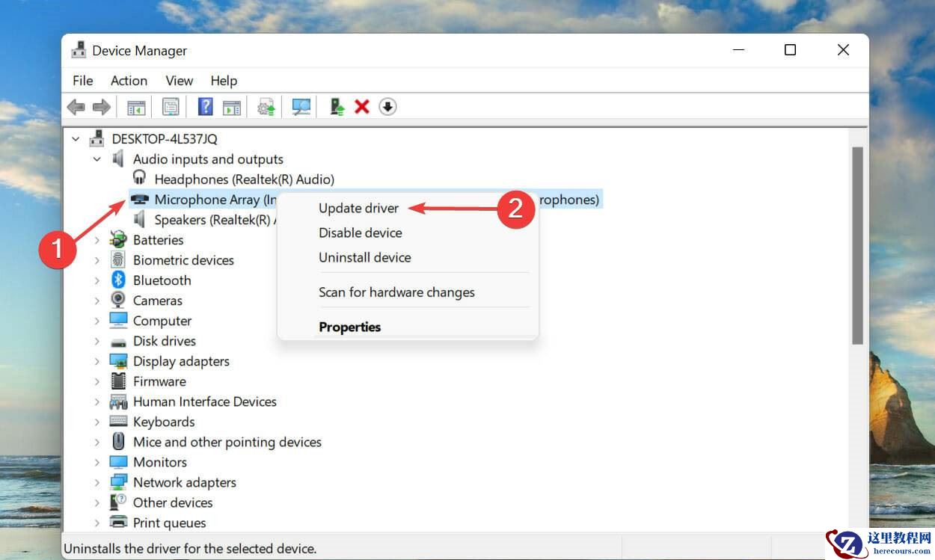
Task: Collapse the DESKTOP-4L537JQ root node
Action: [76, 139]
